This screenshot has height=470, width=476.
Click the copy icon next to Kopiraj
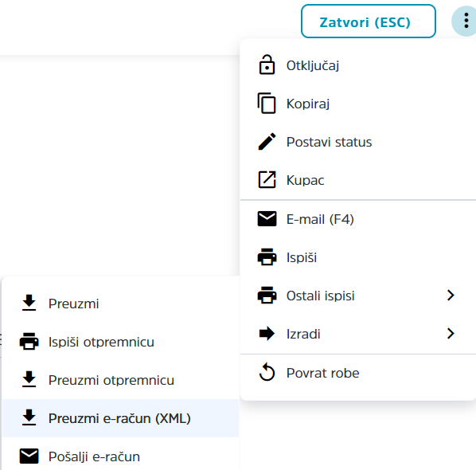(x=267, y=104)
